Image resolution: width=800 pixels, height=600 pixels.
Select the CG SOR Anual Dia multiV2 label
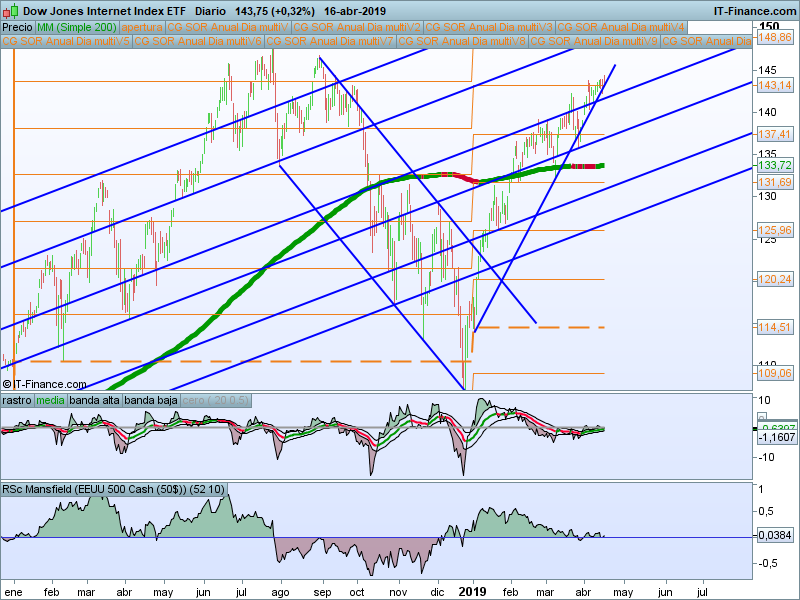click(x=357, y=27)
